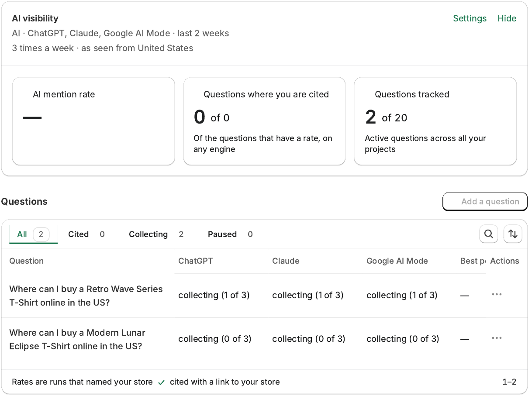Click the Question column header

27,261
